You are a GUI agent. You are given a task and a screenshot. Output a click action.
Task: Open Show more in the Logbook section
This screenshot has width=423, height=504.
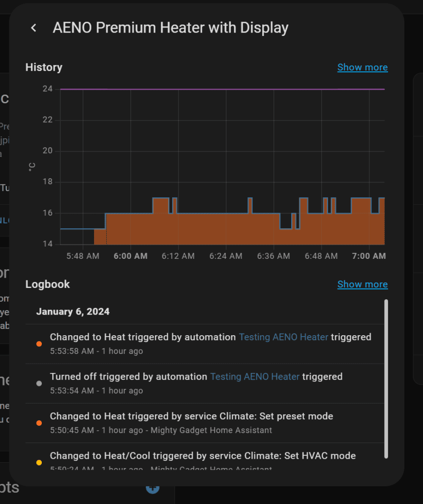(x=362, y=284)
